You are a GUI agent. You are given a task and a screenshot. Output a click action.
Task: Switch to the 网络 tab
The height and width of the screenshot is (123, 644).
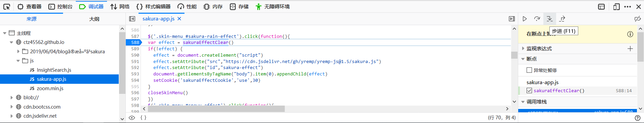pos(120,6)
